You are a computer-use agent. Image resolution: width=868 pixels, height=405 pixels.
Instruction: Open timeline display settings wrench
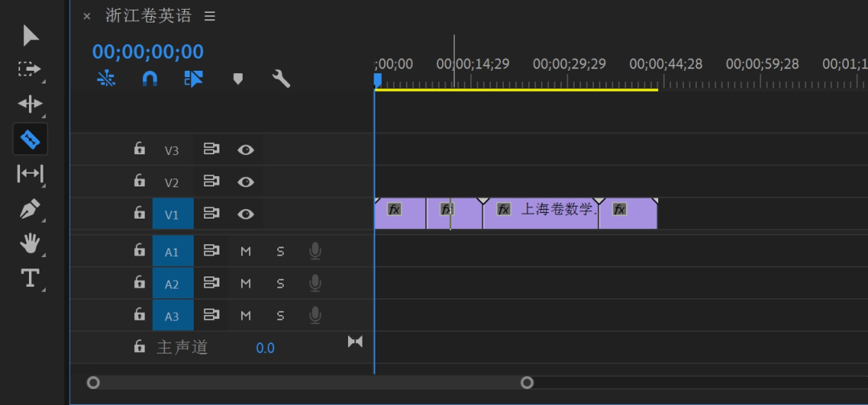pyautogui.click(x=280, y=78)
